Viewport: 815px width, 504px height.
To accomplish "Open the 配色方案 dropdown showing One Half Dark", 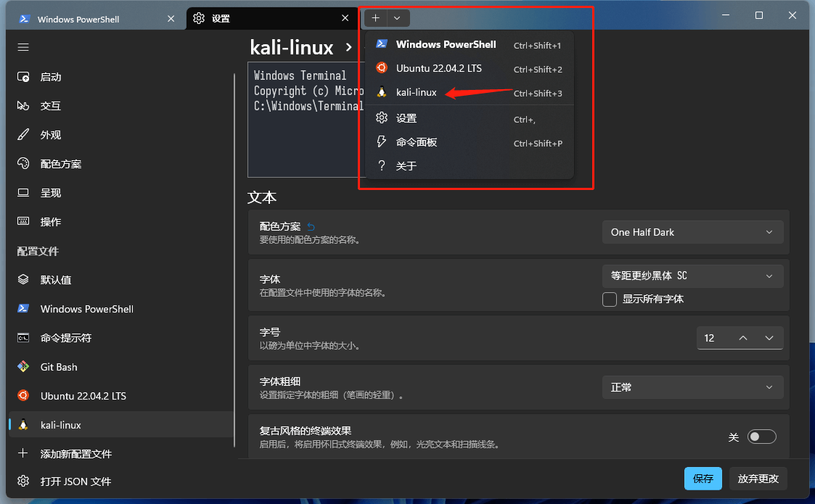I will pos(692,231).
